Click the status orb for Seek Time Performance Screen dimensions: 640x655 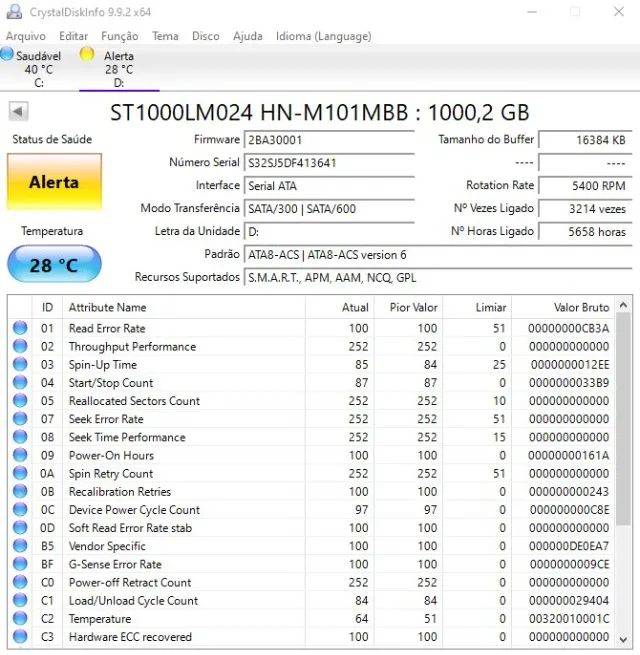click(x=20, y=437)
